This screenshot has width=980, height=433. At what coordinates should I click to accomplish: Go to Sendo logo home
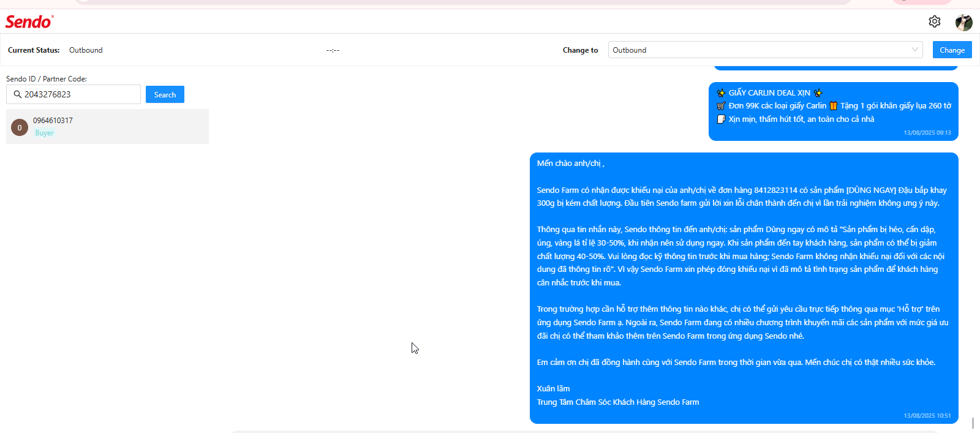29,22
